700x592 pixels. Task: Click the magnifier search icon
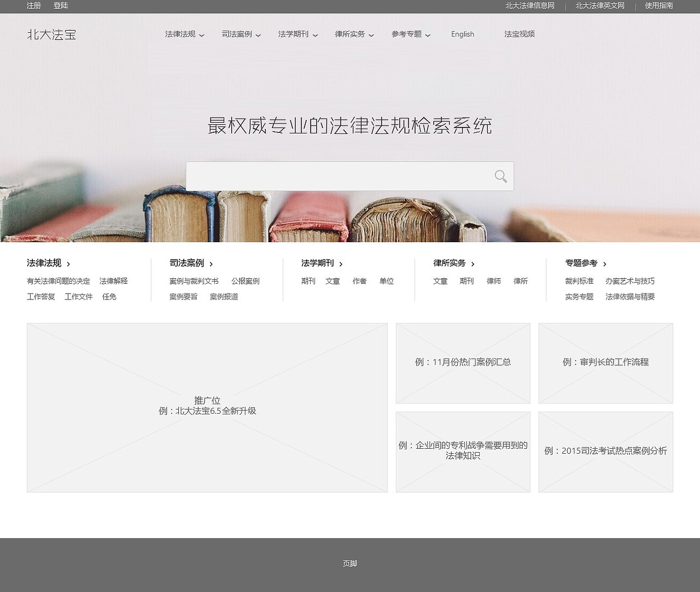point(501,177)
